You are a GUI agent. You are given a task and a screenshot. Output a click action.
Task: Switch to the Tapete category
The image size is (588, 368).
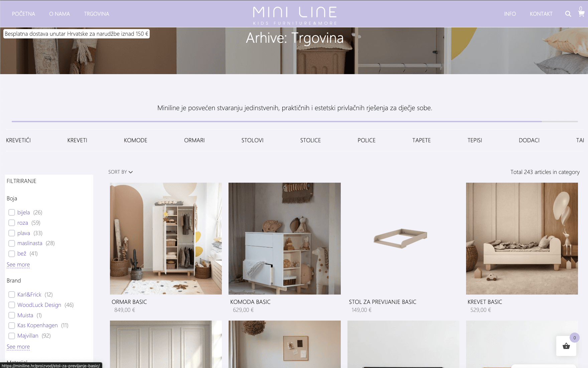[x=421, y=140]
